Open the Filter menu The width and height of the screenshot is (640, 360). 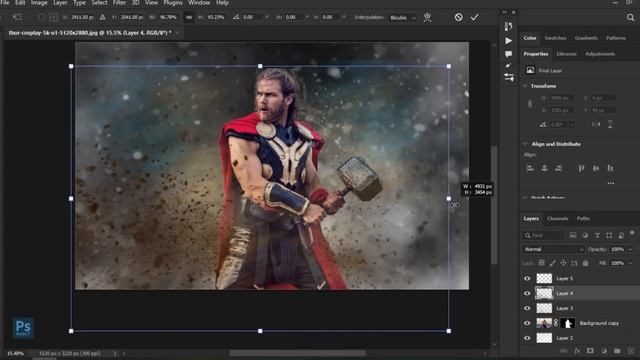coord(119,3)
